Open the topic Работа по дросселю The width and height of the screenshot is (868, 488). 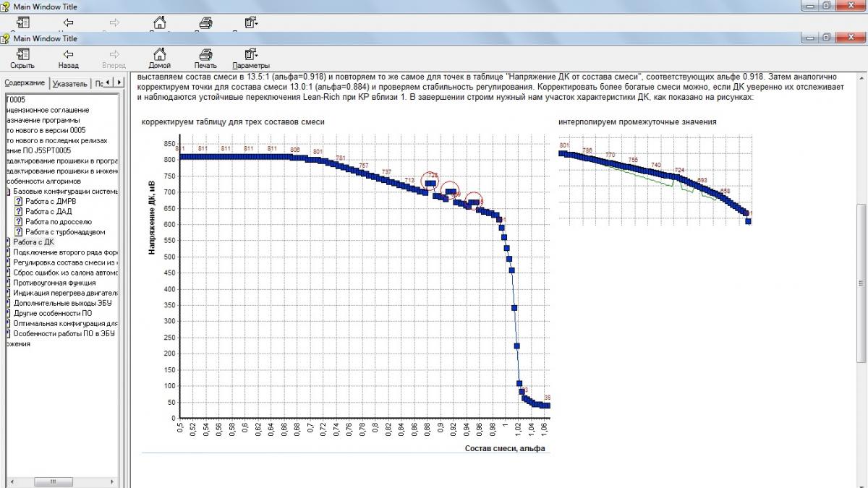tap(58, 222)
